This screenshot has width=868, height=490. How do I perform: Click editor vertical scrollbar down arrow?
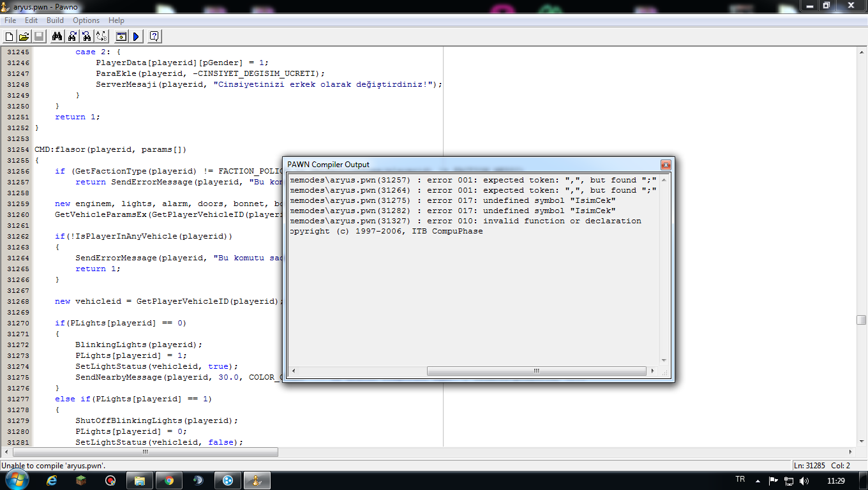[862, 442]
